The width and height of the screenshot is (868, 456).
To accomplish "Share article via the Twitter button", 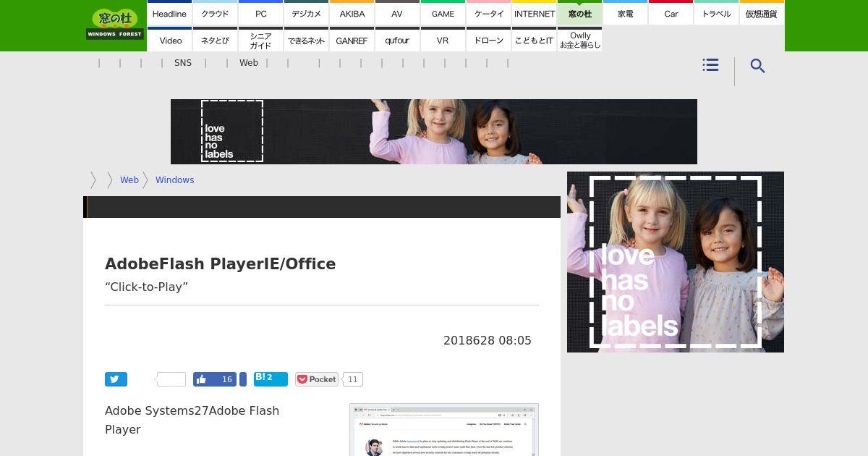I will [116, 379].
